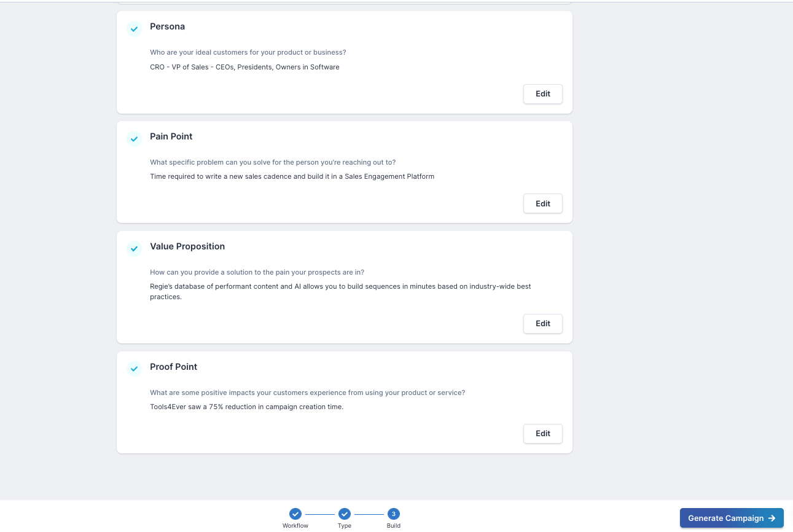Click the 'Regie's database' value proposition text
The width and height of the screenshot is (793, 532).
[x=340, y=287]
